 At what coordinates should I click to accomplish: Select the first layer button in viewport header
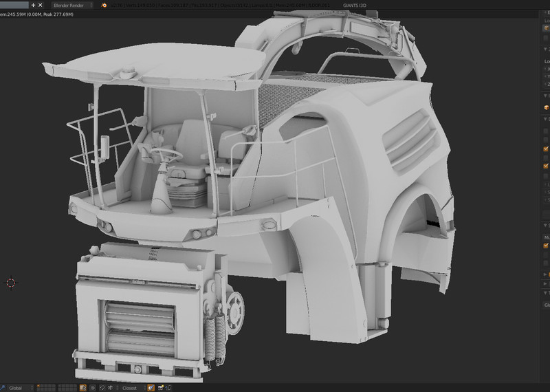pyautogui.click(x=40, y=386)
